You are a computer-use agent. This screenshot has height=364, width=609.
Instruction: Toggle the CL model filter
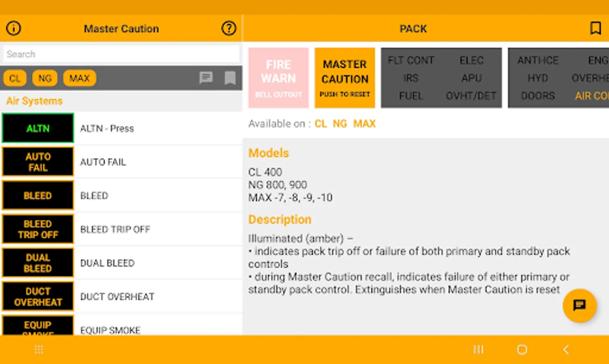(x=15, y=78)
